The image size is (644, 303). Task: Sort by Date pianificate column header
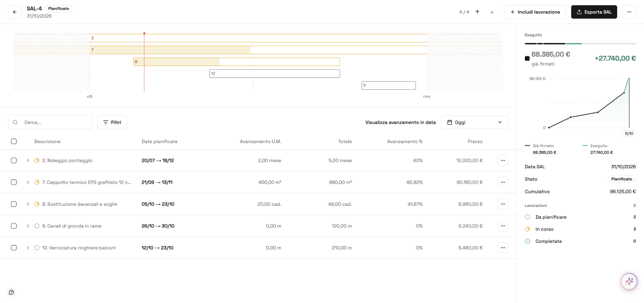159,141
